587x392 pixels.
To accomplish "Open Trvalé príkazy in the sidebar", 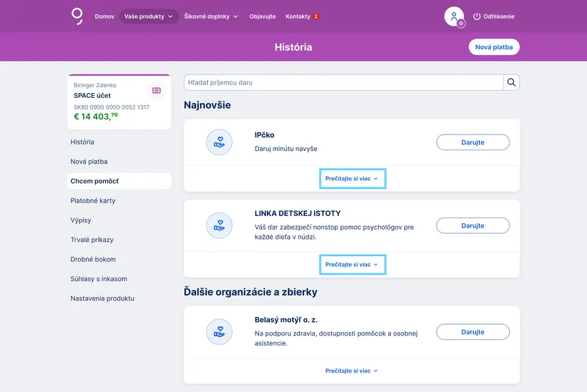I will tap(92, 240).
